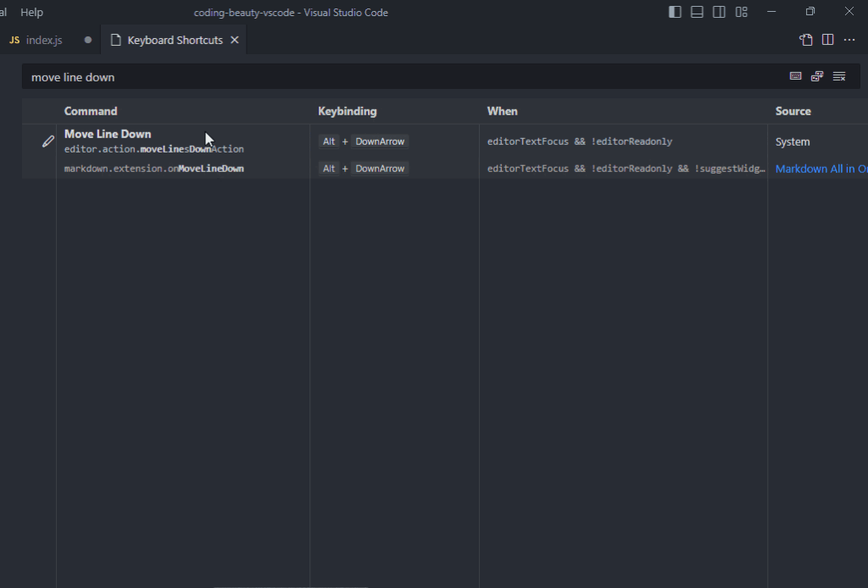Toggle the bottom panel visibility

(697, 12)
